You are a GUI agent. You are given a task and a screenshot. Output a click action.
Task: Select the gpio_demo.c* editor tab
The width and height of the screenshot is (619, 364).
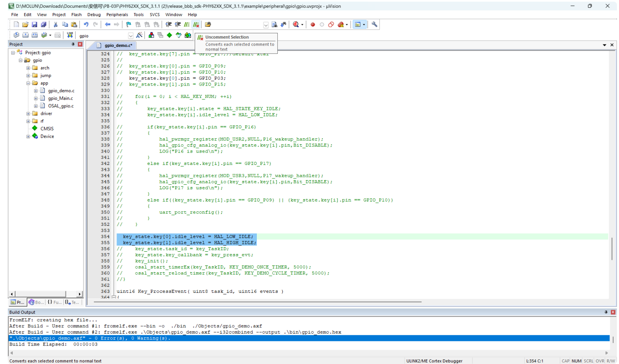click(116, 45)
